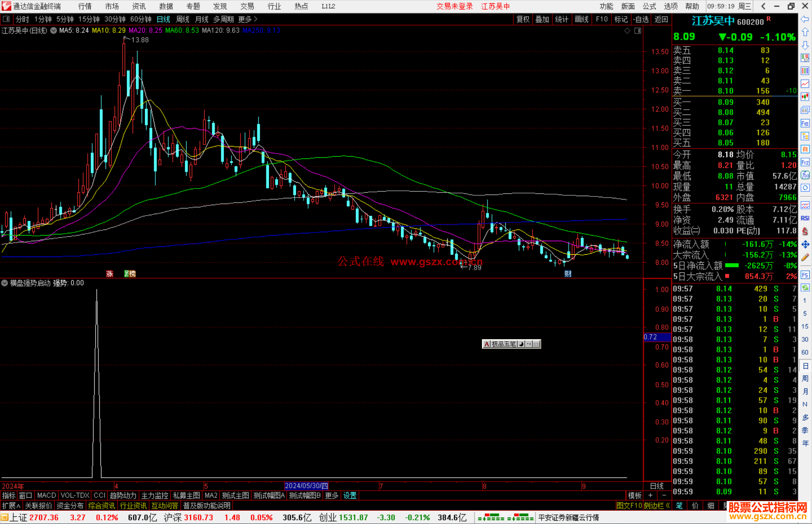
Task: Collapse the sidebar with 侧边栏 button
Action: point(657,506)
